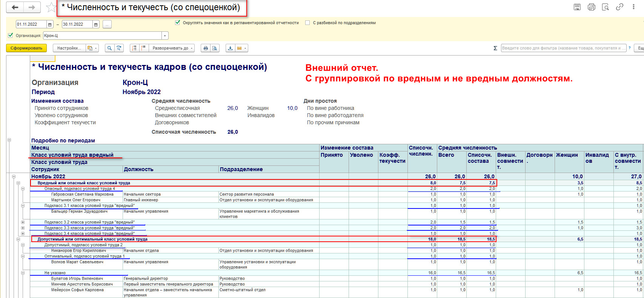Open calendar for end date 30.11.2022
Viewport: 644px width, 298px height.
(x=96, y=25)
